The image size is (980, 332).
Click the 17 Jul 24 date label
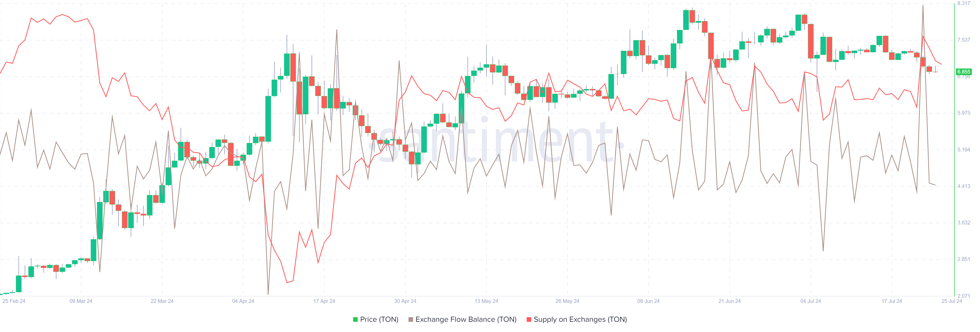point(892,301)
